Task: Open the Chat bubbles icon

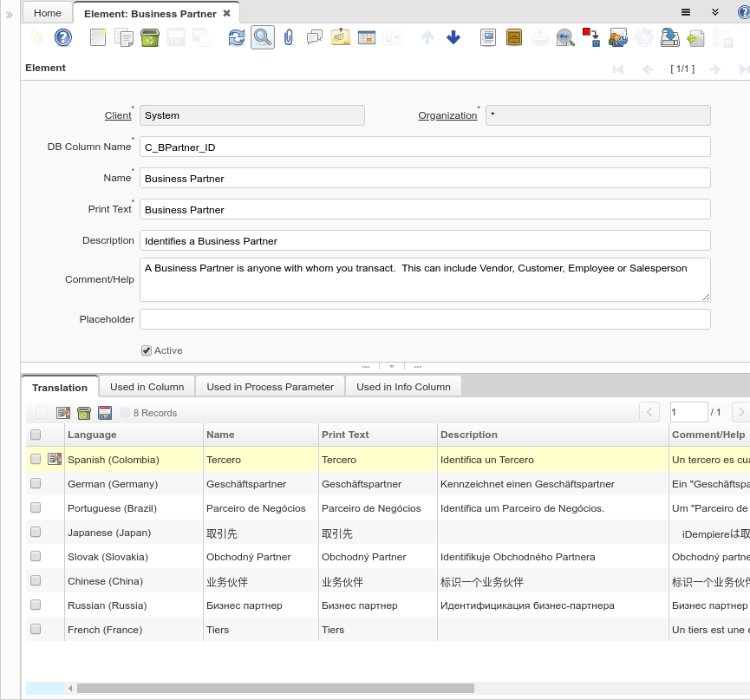Action: click(x=315, y=37)
